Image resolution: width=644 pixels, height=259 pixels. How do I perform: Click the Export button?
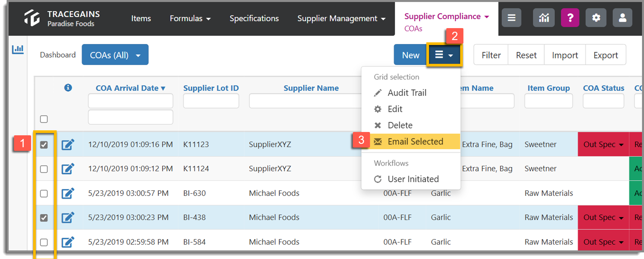(x=606, y=55)
